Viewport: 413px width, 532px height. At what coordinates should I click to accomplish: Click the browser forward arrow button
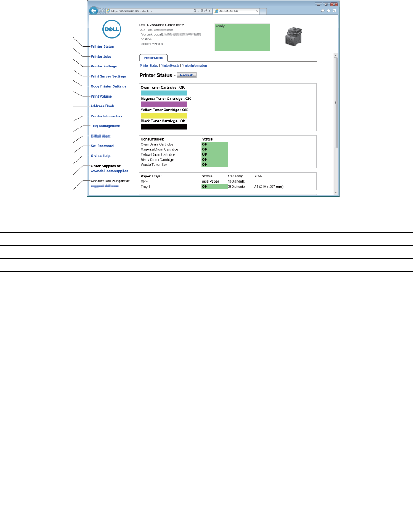coord(102,11)
